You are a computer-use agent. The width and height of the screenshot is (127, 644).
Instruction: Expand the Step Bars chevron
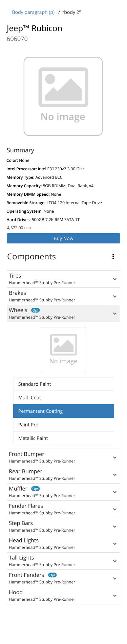coord(114,527)
